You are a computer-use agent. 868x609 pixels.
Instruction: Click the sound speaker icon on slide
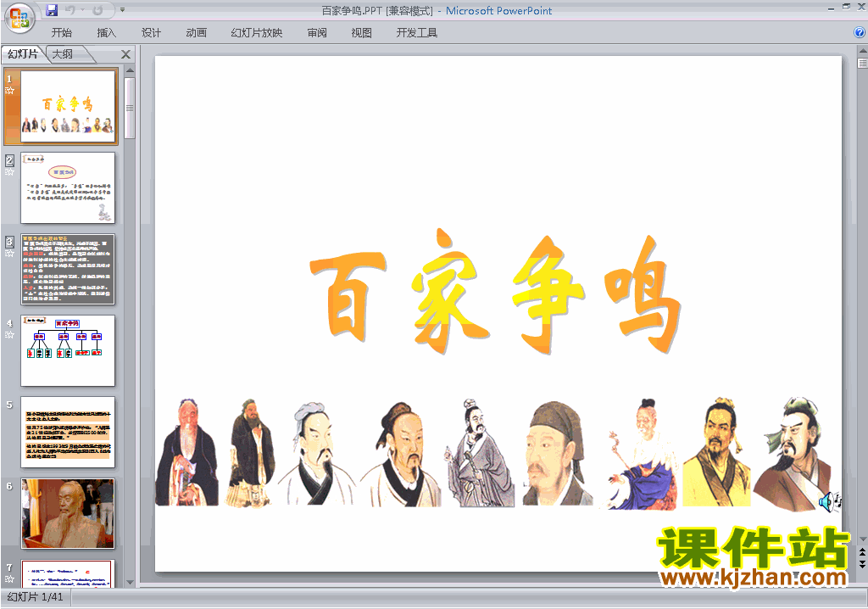(829, 503)
